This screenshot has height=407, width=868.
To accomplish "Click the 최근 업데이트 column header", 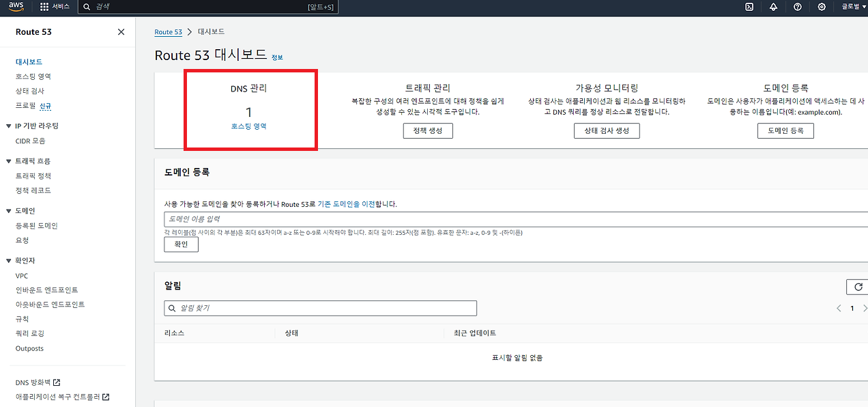I will [475, 333].
